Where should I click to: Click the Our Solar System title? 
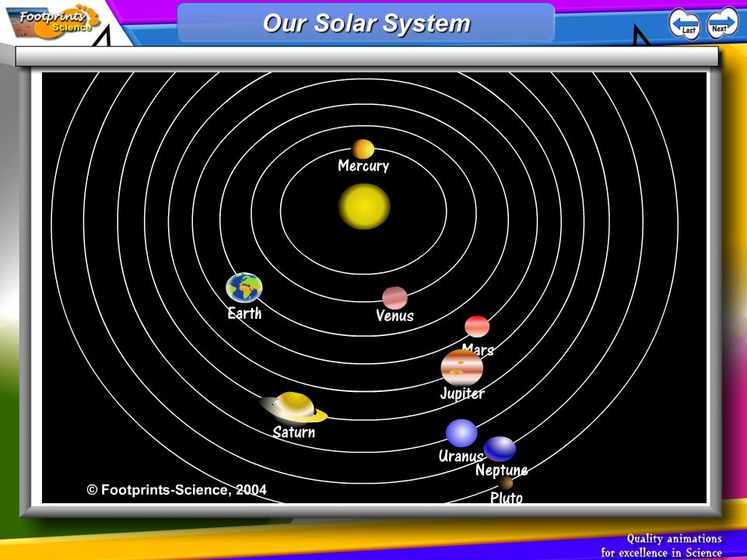coord(366,23)
